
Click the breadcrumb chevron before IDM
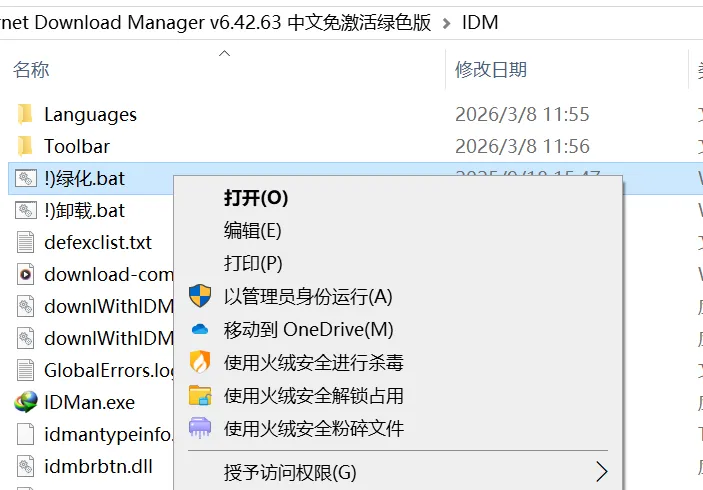446,23
